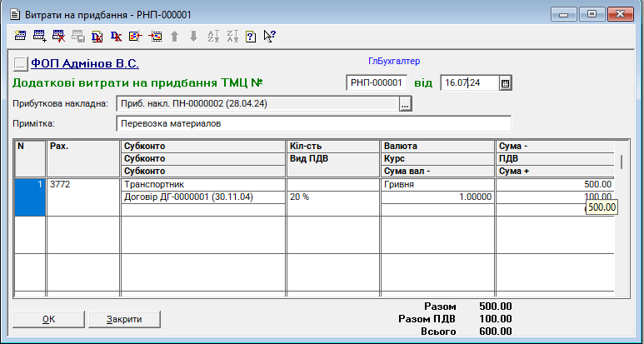The image size is (644, 344).
Task: Toggle the small box before ФОП Адмінов
Action: [x=21, y=63]
